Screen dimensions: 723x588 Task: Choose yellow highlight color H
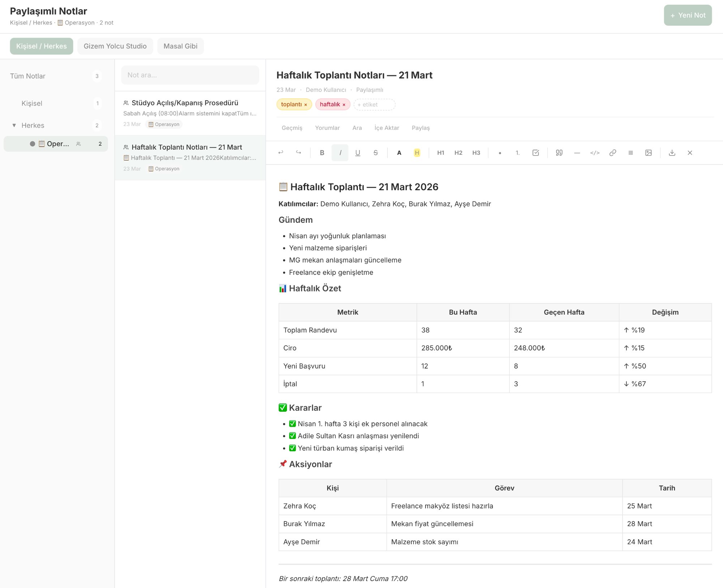pos(416,153)
